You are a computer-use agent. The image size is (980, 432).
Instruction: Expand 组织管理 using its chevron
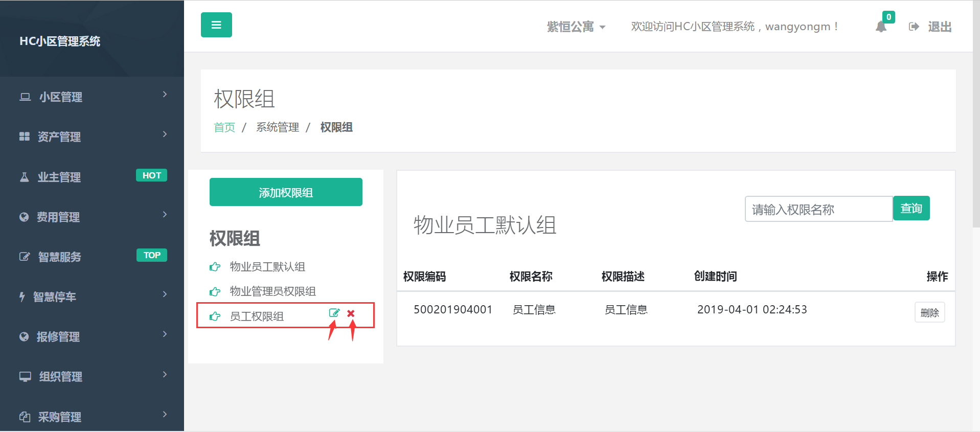click(x=165, y=374)
